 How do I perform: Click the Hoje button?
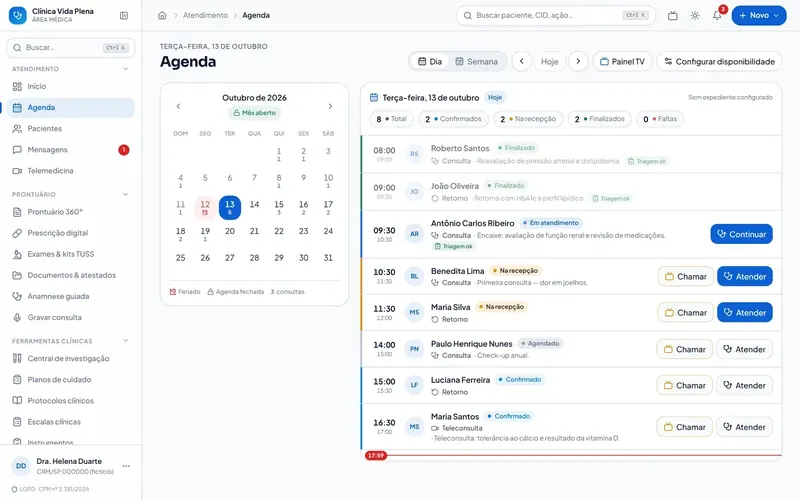point(549,61)
